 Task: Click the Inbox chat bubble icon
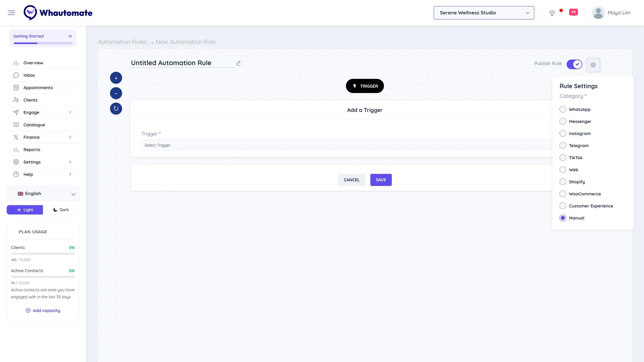click(16, 75)
